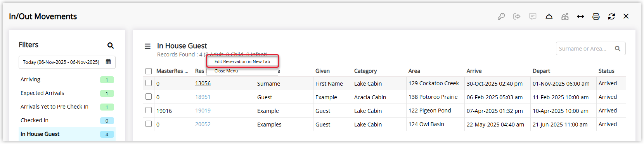Image resolution: width=644 pixels, height=144 pixels.
Task: Click the speech bubble message icon
Action: 533,16
